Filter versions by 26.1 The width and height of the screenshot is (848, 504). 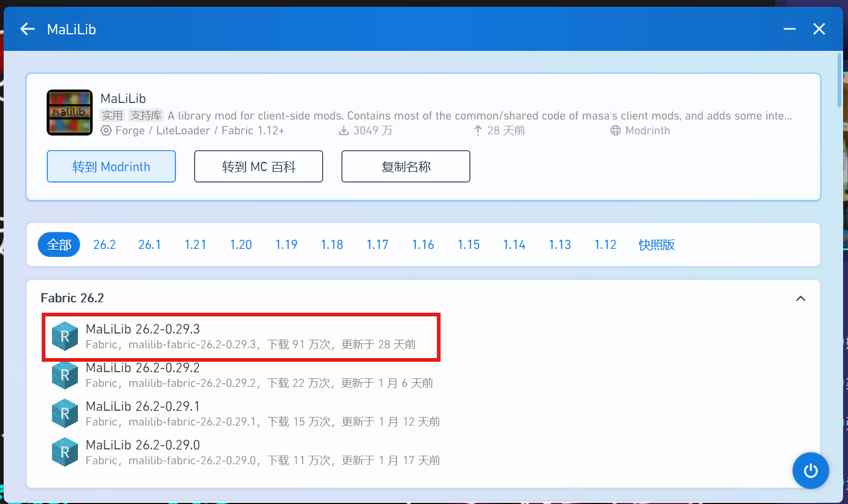click(149, 245)
